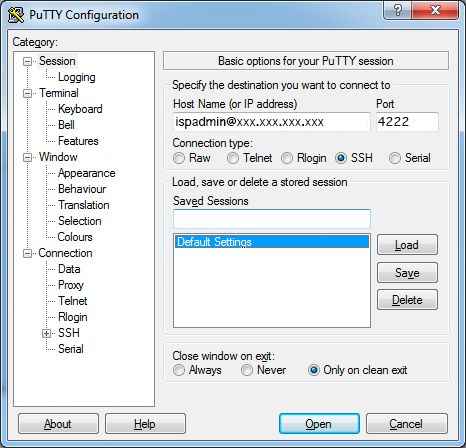Click the Save session button
This screenshot has height=448, width=466.
(407, 273)
